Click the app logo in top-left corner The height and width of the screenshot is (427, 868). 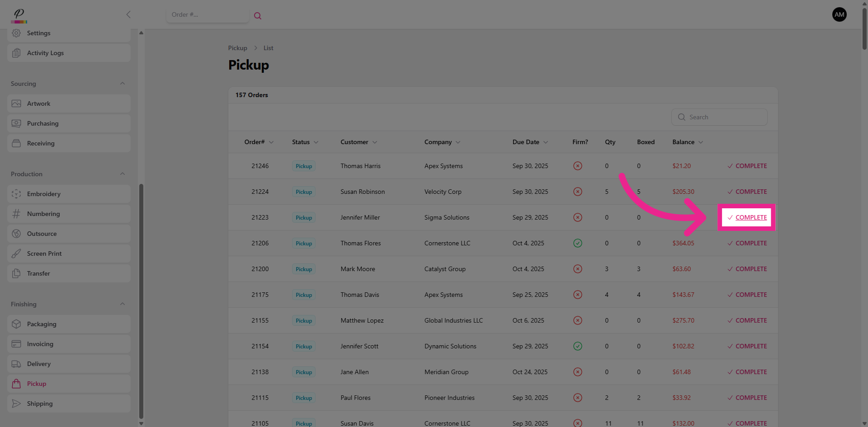pos(19,15)
